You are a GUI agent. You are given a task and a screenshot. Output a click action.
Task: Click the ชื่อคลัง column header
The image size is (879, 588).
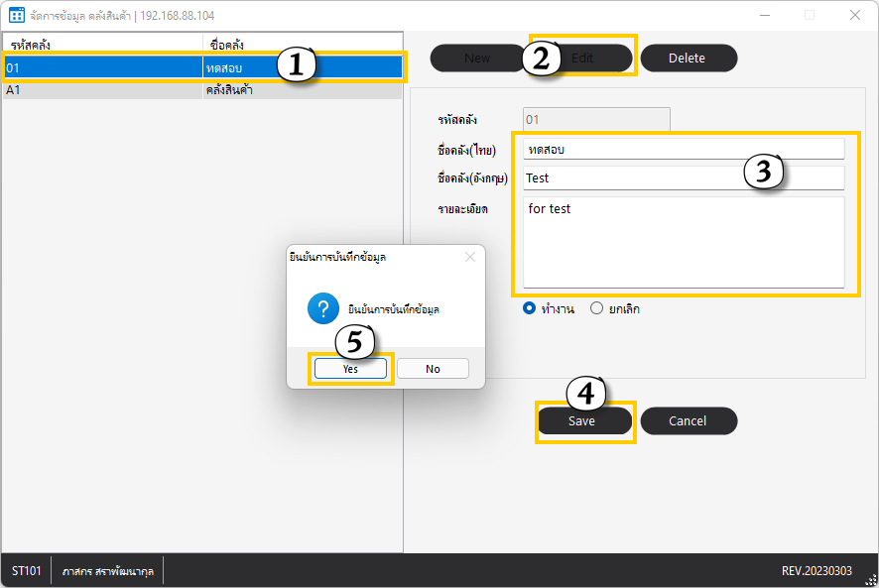tap(298, 46)
